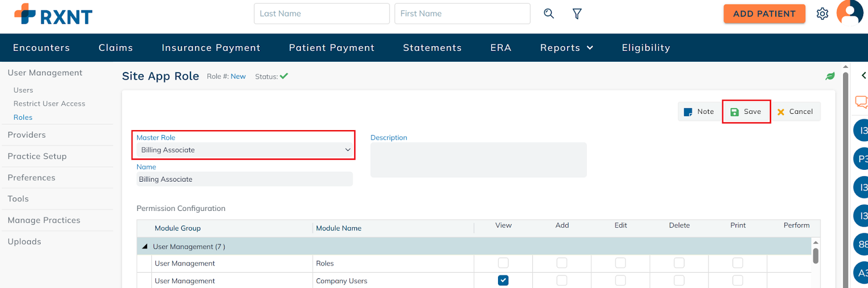Open the Master Role dropdown
This screenshot has height=288, width=868.
(244, 150)
